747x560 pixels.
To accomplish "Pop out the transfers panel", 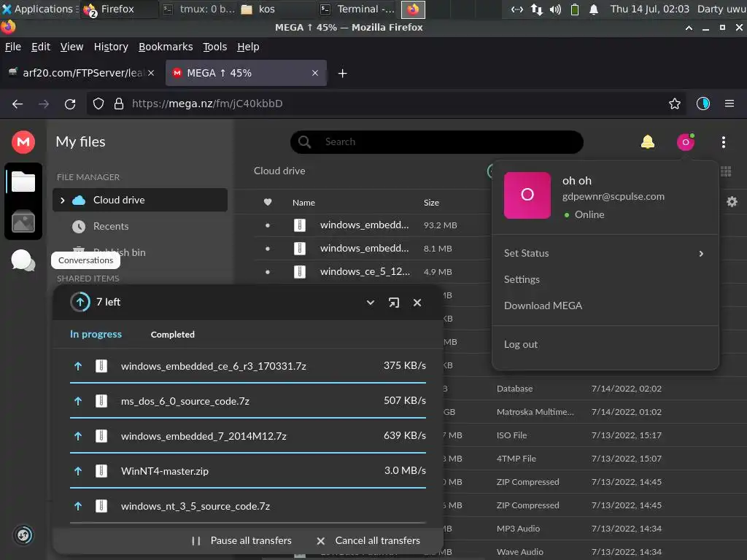I will click(x=394, y=303).
